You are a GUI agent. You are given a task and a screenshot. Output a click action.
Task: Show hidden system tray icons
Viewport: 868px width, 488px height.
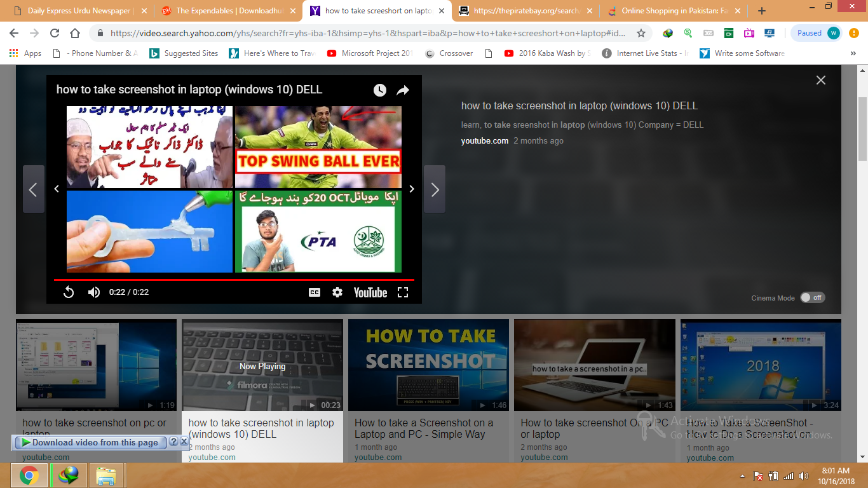(742, 476)
